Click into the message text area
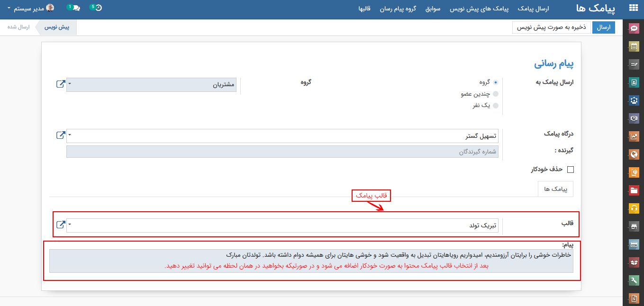 [x=311, y=261]
